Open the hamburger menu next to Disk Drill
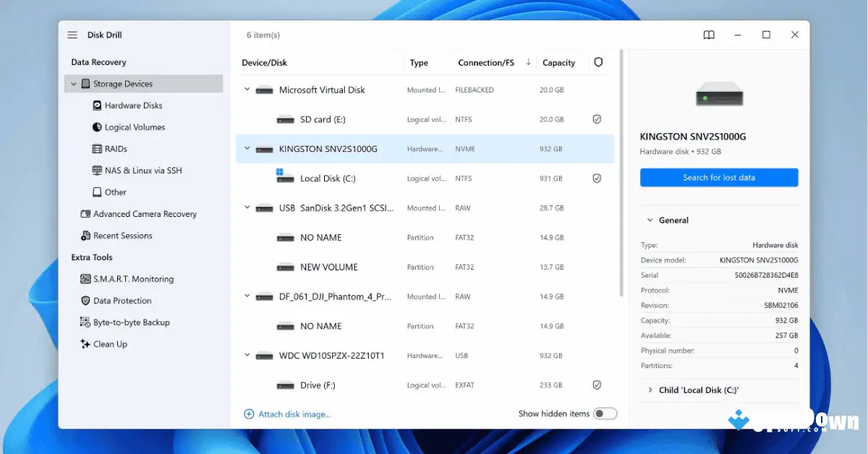The width and height of the screenshot is (868, 454). (72, 34)
